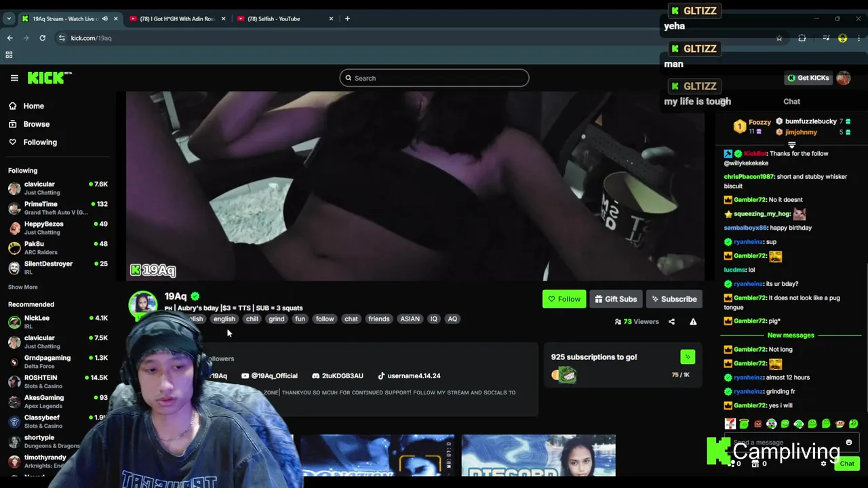
Task: Open Chrome media controls icon
Action: click(x=826, y=38)
